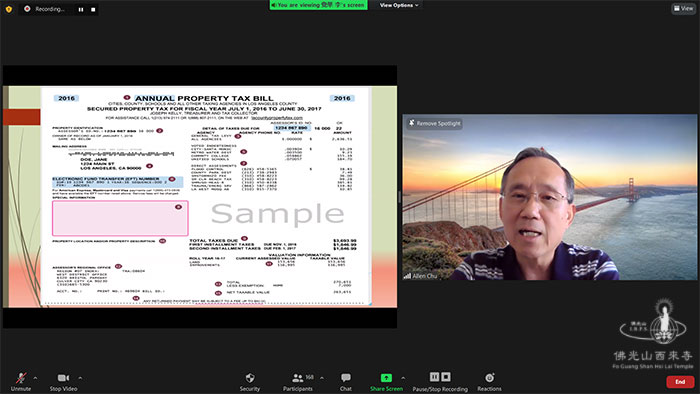Open the Security shield icon
Viewport: 700px width, 394px height.
coord(250,378)
